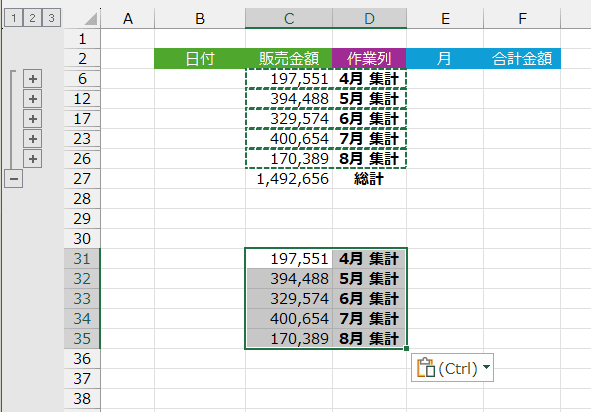Expand the 5月 集計 group in row 12
The width and height of the screenshot is (591, 412).
point(33,99)
